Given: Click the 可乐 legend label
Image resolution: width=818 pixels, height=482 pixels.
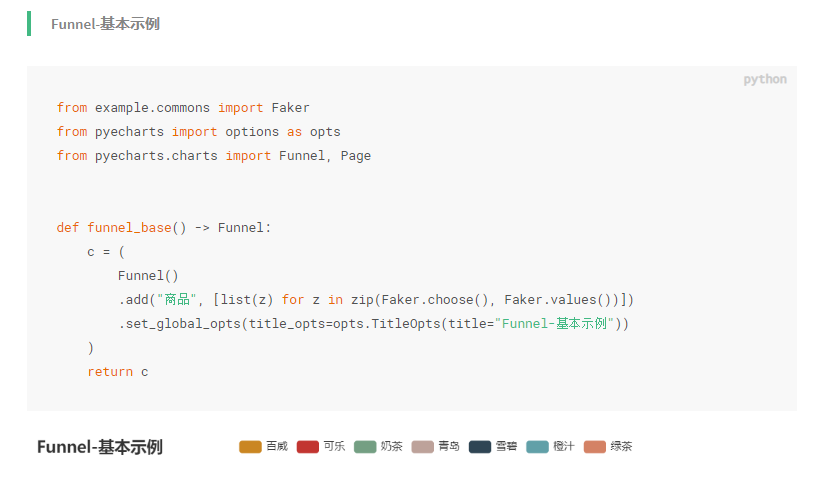Looking at the screenshot, I should click(334, 447).
